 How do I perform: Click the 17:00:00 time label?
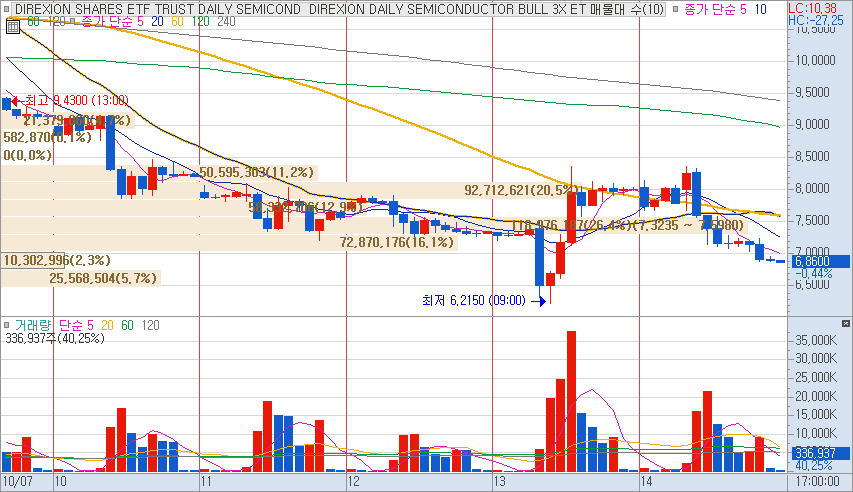[x=817, y=482]
